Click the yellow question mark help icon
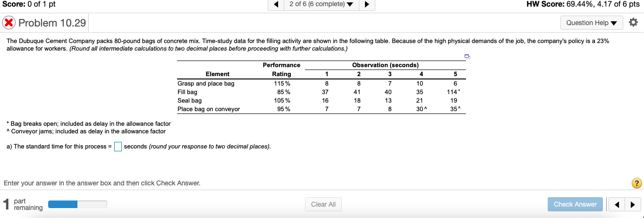 click(x=636, y=183)
